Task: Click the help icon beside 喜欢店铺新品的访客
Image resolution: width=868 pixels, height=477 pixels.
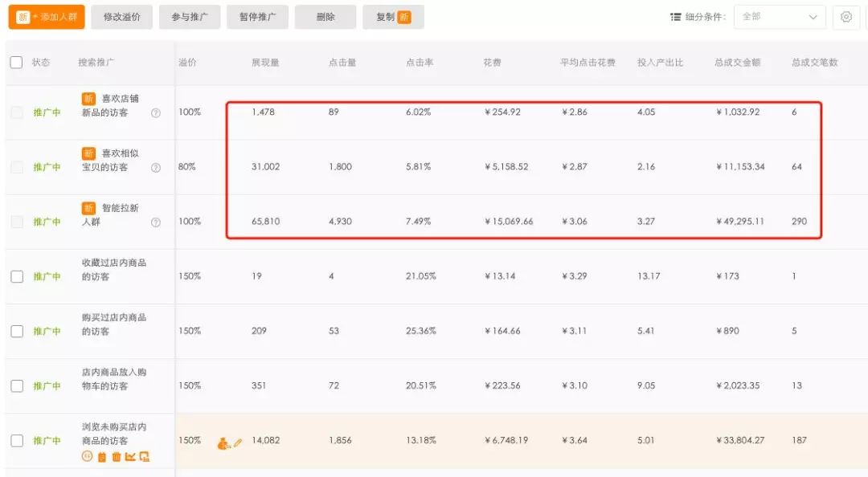Action: tap(156, 113)
